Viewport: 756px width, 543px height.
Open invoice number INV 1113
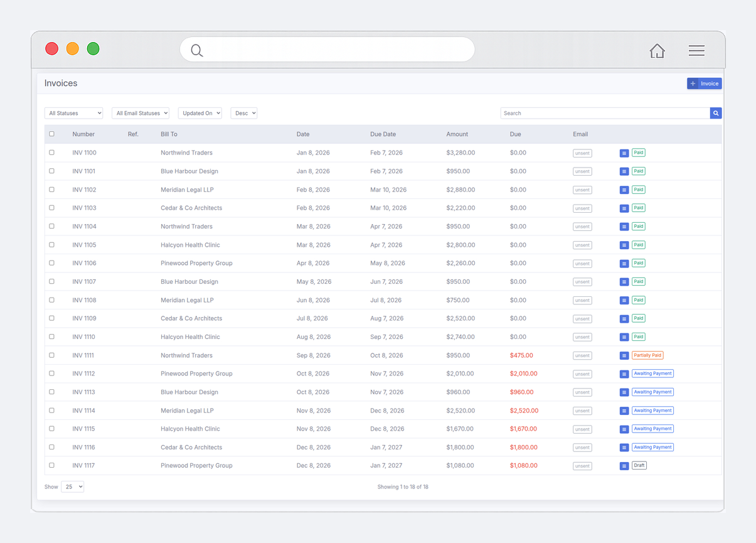click(x=83, y=392)
